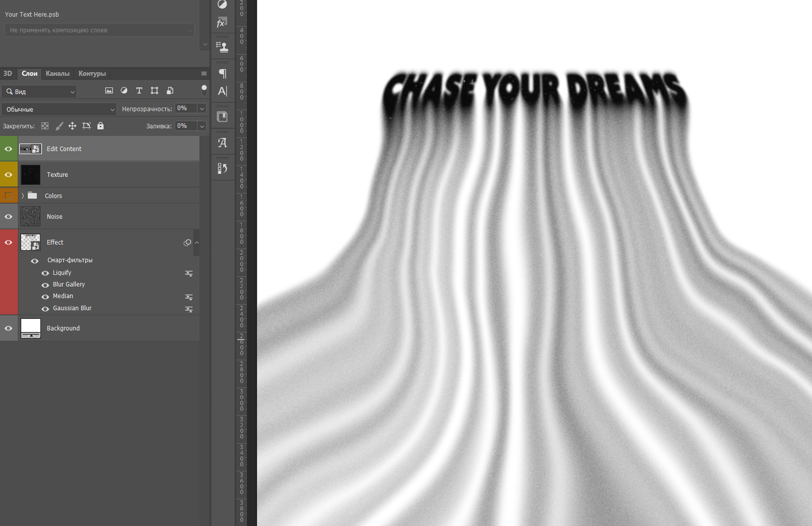Switch to the Слои tab
812x526 pixels.
coord(30,74)
